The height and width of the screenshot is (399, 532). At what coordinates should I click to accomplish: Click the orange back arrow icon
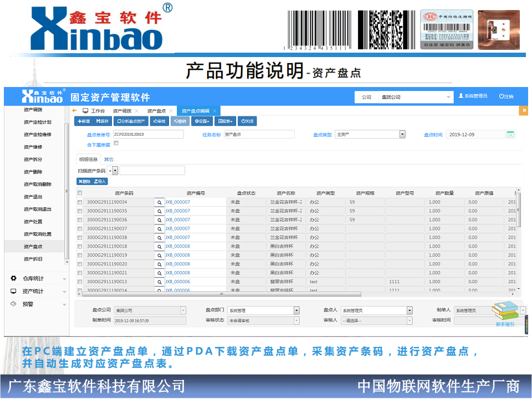pyautogui.click(x=75, y=111)
